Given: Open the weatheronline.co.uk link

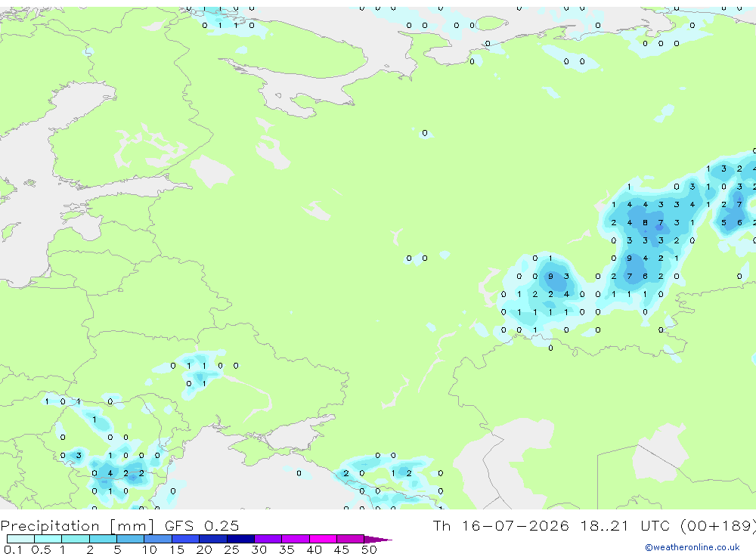Looking at the screenshot, I should (x=692, y=547).
